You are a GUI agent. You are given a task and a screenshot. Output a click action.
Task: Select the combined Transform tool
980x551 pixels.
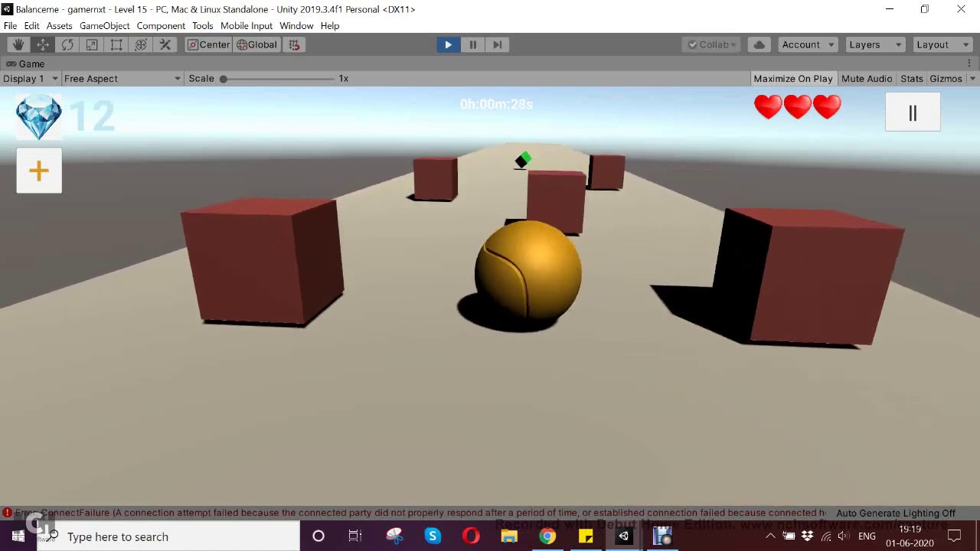(x=141, y=44)
